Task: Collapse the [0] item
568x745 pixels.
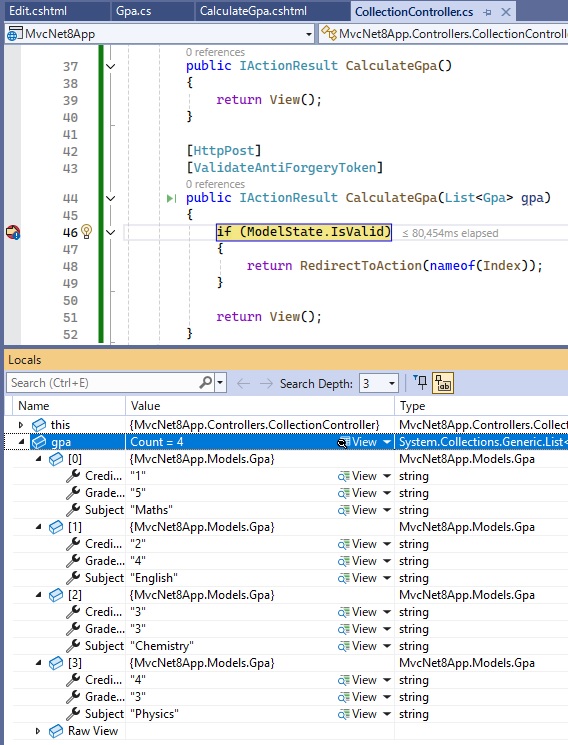Action: tap(39, 459)
